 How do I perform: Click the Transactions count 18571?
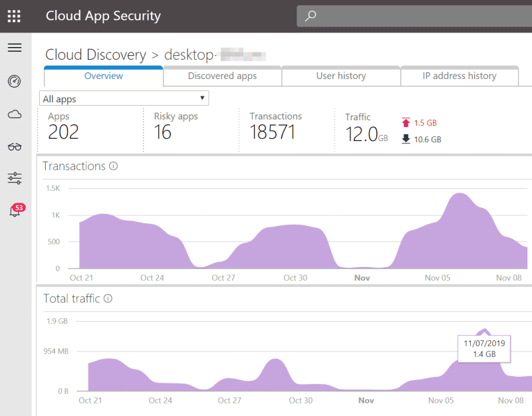click(x=272, y=132)
